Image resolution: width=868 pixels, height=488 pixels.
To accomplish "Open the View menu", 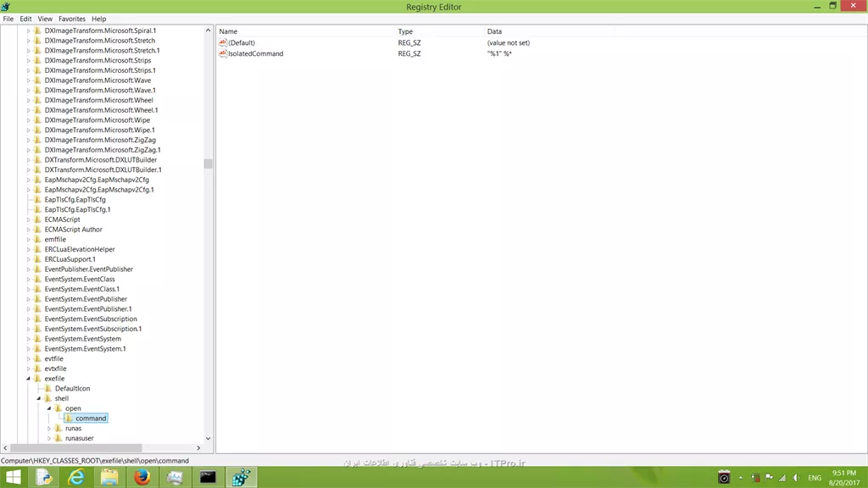I will (x=45, y=19).
